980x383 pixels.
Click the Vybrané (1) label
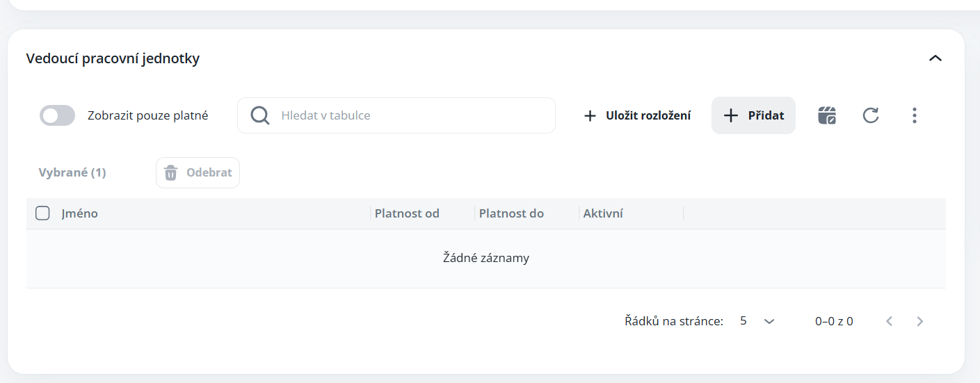(72, 172)
